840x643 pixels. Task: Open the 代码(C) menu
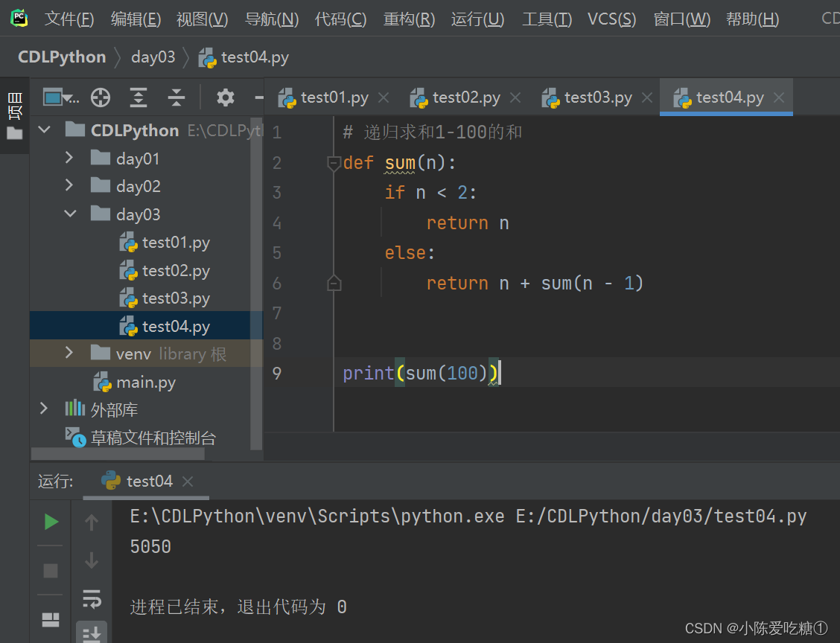341,19
